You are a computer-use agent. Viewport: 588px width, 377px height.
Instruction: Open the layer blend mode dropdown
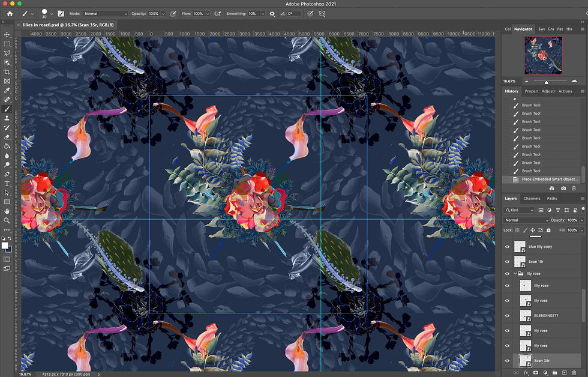tap(526, 220)
